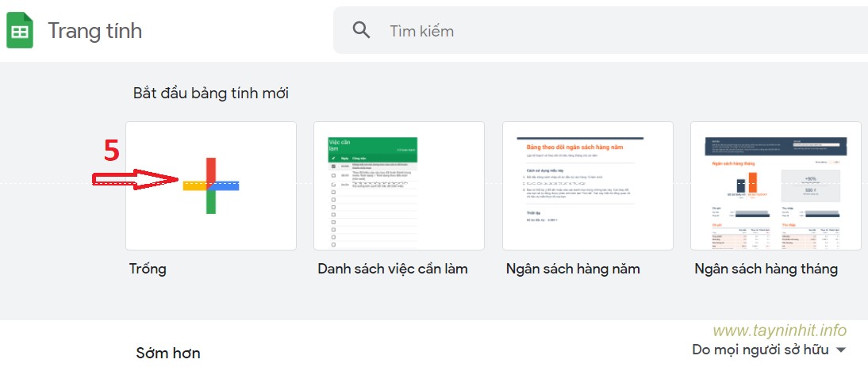Screen dimensions: 868x367
Task: Click the 'Sớm hơn' section heading
Action: 167,353
